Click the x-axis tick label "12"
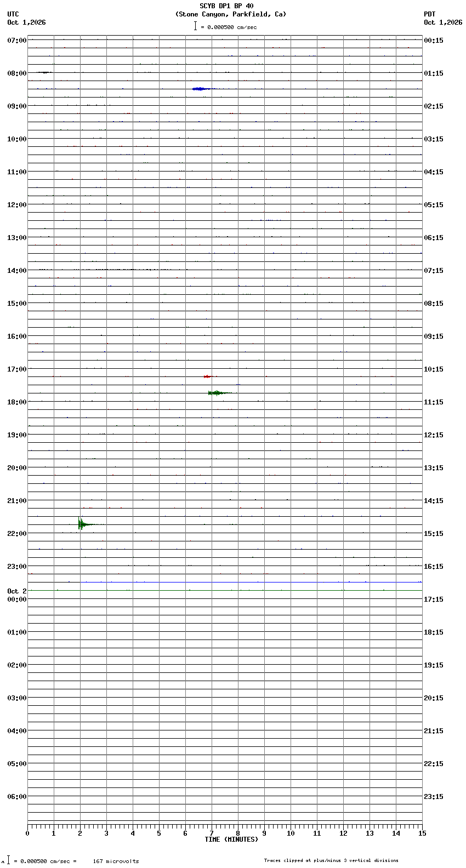 coord(343,833)
